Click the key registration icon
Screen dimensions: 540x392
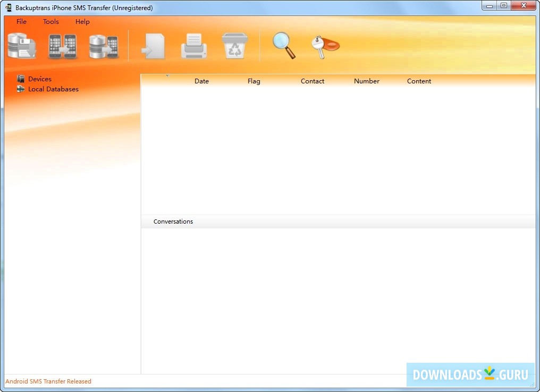(325, 46)
